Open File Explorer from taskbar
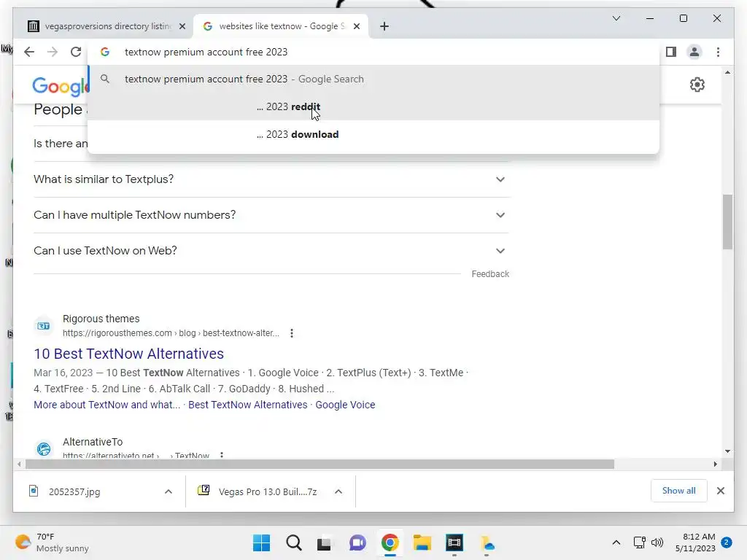747x560 pixels. [422, 542]
